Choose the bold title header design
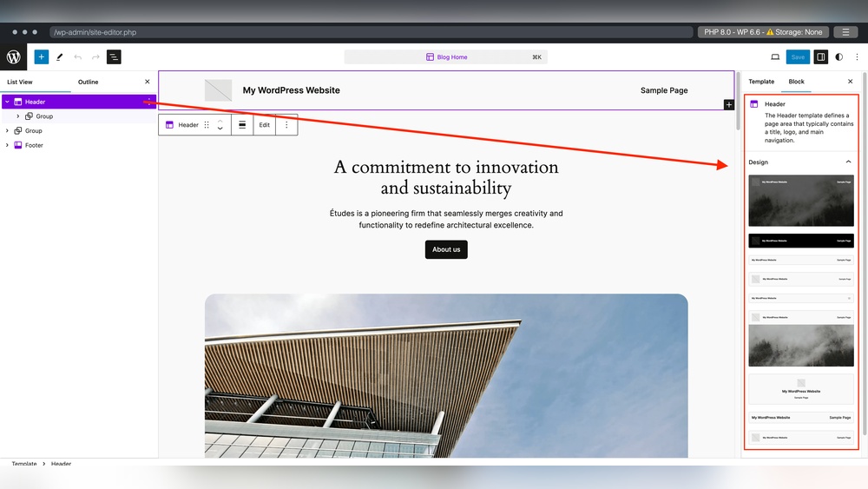 801,418
